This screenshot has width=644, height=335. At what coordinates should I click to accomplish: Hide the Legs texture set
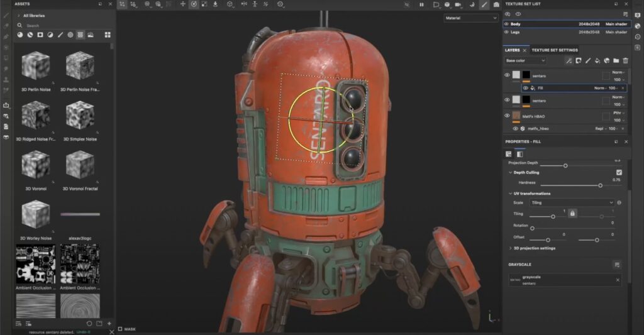pos(506,32)
